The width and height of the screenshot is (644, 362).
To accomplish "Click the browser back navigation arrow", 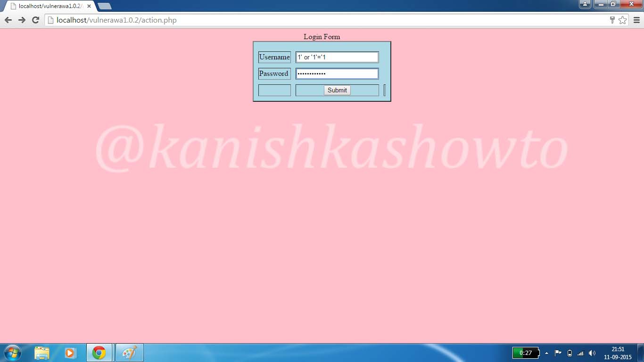I will (x=8, y=20).
